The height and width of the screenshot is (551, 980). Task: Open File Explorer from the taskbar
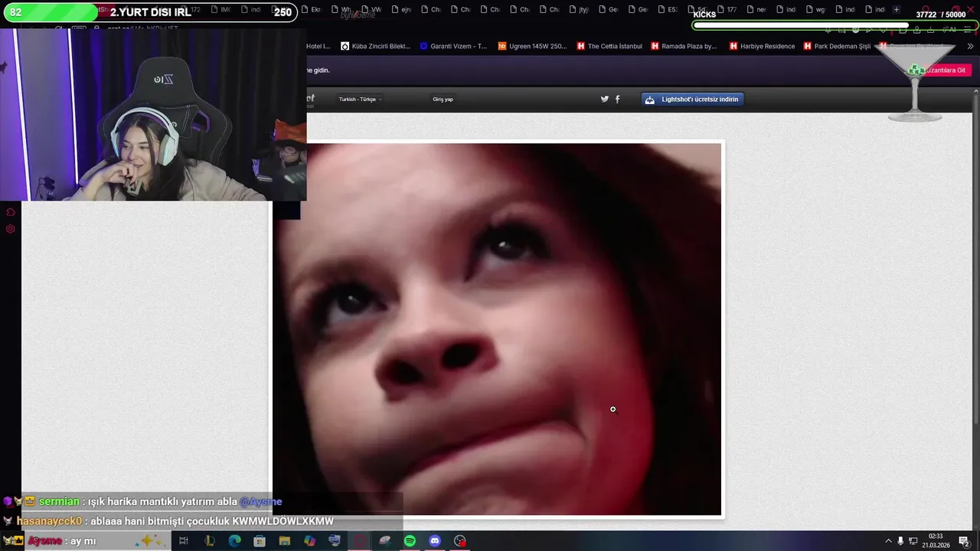click(x=285, y=541)
